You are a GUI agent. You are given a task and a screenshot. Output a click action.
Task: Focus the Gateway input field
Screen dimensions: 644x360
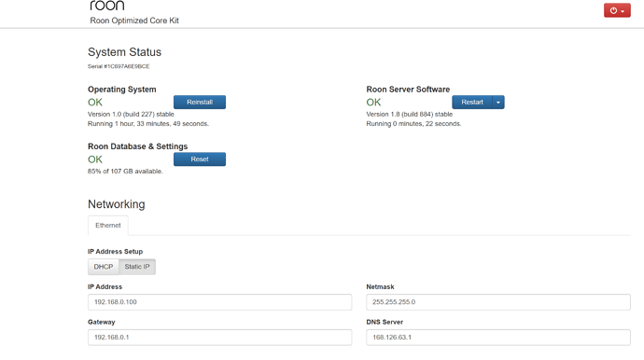click(219, 338)
